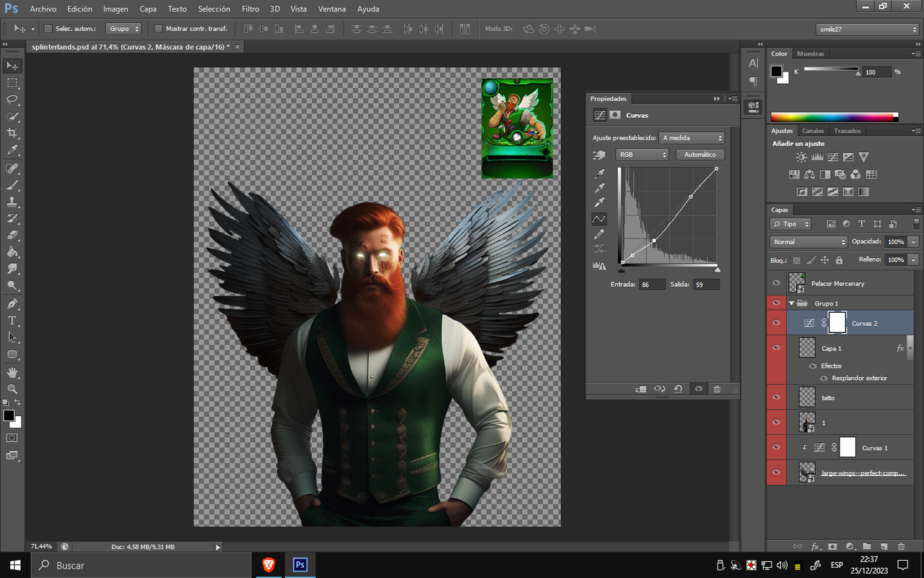This screenshot has height=578, width=924.
Task: Add a Brightness/Contrast adjustment from Ajustes
Action: pos(801,157)
